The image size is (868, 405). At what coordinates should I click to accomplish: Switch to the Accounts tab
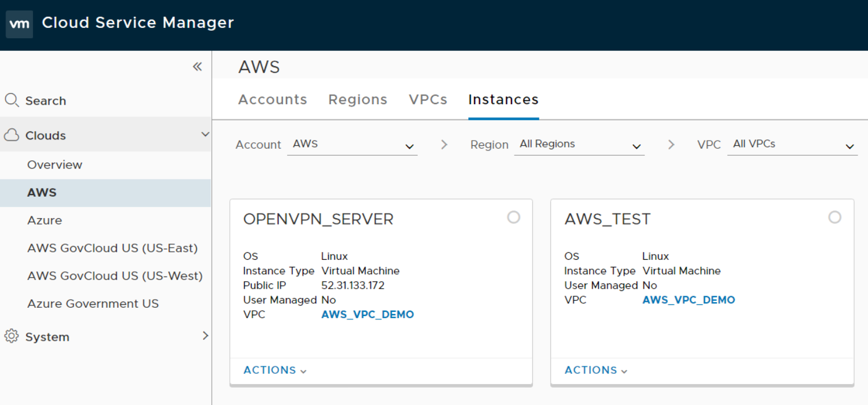coord(273,100)
